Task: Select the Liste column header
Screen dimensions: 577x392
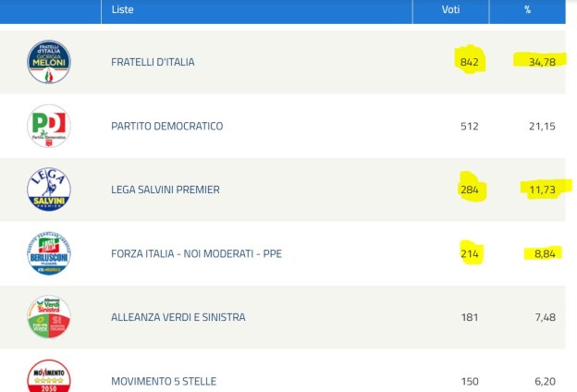Action: coord(122,9)
